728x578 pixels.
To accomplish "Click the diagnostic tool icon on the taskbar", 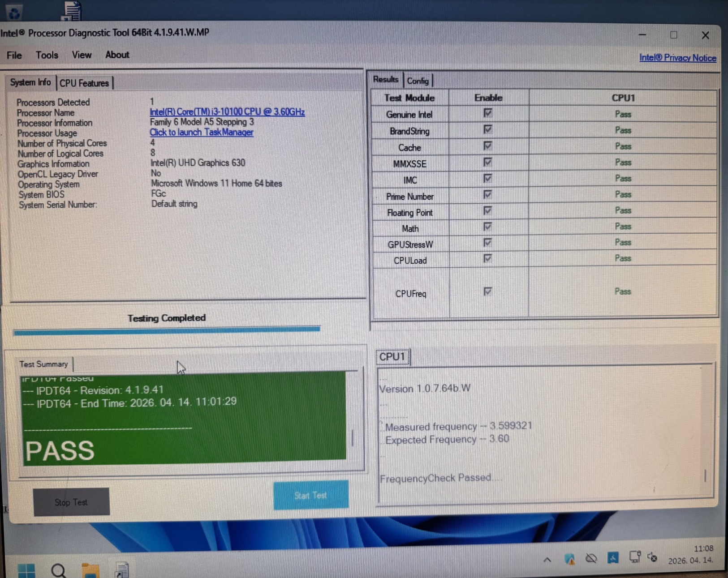I will [121, 570].
